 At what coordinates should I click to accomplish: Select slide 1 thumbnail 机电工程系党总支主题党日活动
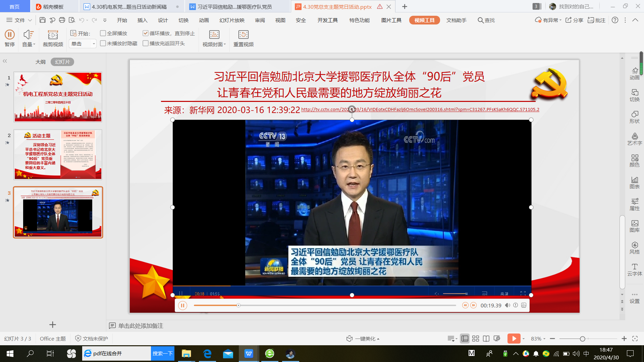tap(58, 97)
